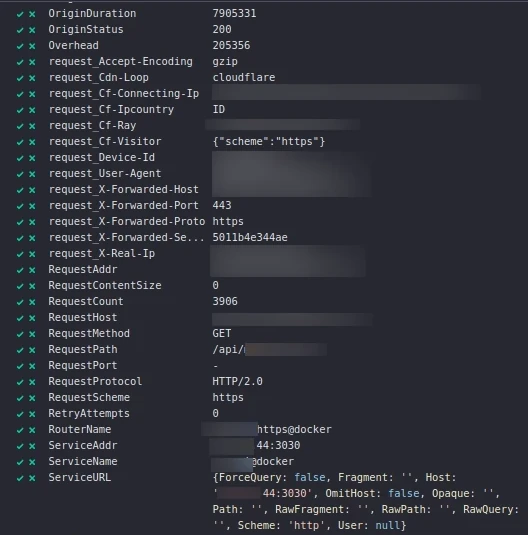Exclude RequestProtocol value with X icon

32,382
